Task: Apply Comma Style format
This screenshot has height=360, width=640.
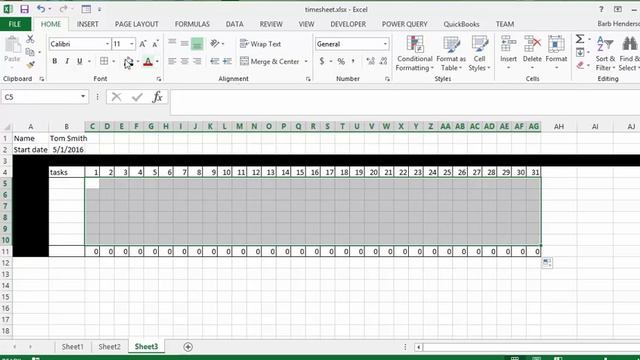Action: [353, 61]
